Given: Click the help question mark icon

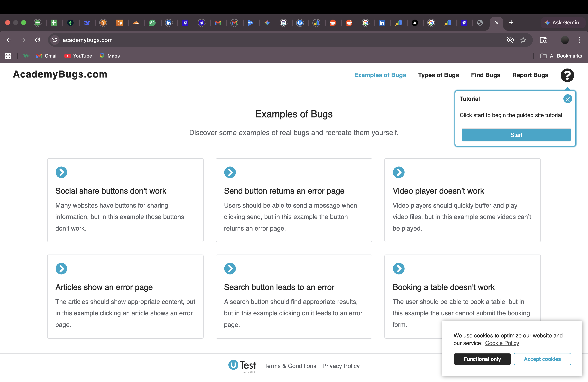Looking at the screenshot, I should coord(567,75).
